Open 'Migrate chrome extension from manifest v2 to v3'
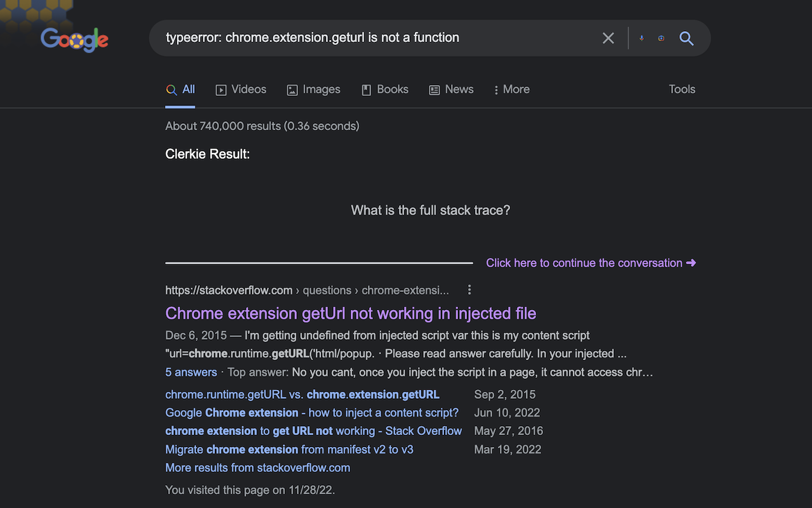Image resolution: width=812 pixels, height=508 pixels. point(289,450)
